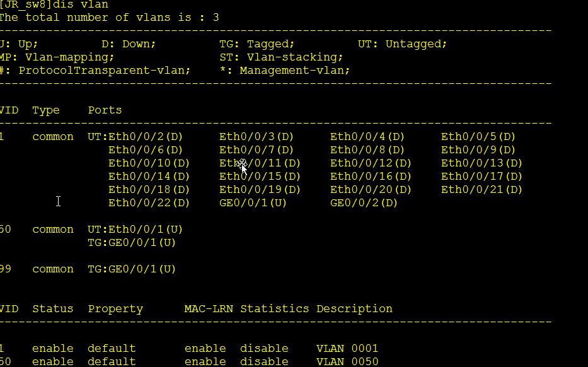This screenshot has height=367, width=588.
Task: Click the 'MAC-LRN' column header
Action: [209, 309]
